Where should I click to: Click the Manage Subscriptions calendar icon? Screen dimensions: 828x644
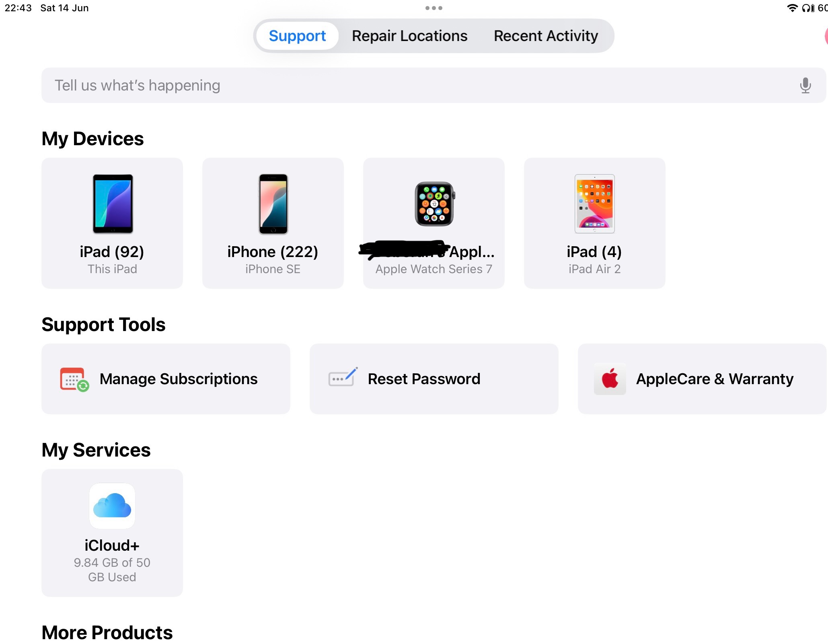(x=74, y=379)
